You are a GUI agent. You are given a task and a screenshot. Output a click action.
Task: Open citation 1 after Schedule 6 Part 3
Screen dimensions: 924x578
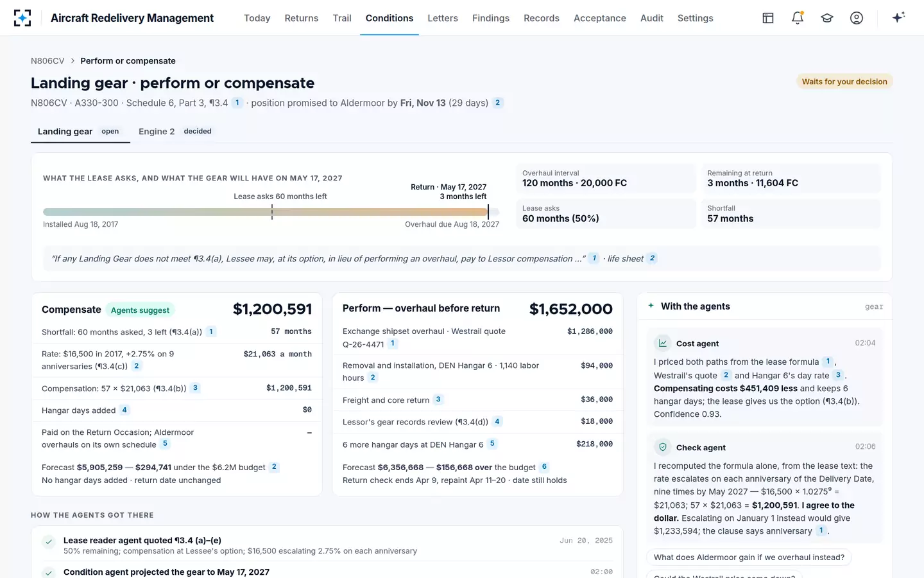click(237, 103)
